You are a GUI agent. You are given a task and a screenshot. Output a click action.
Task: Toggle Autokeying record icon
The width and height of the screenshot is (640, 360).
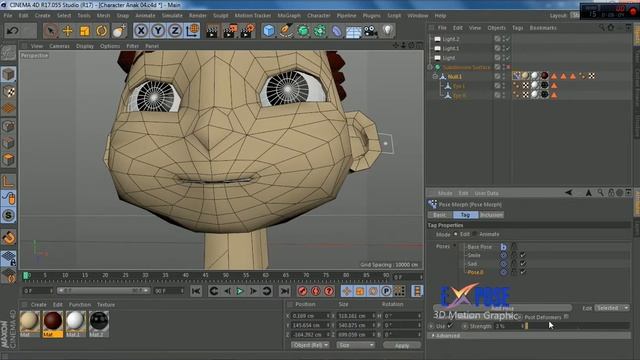pos(316,291)
